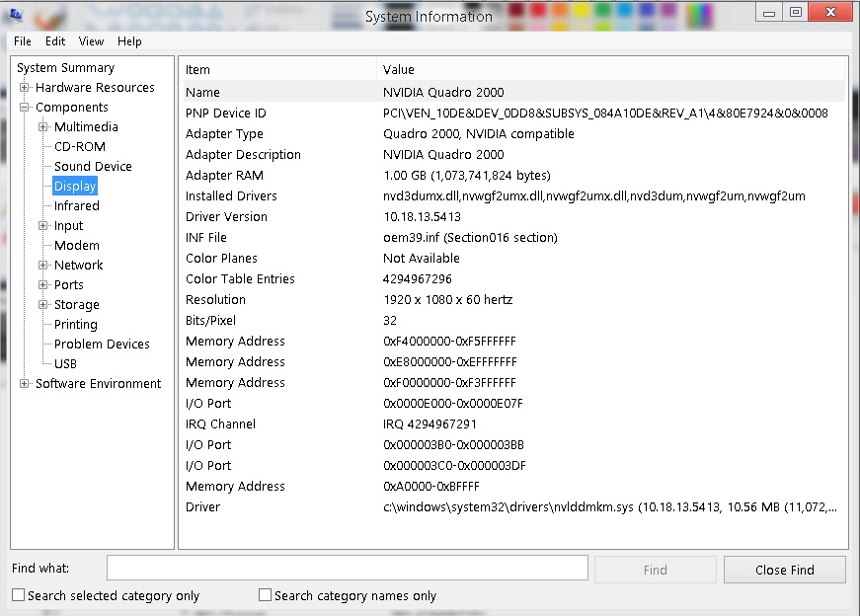Toggle Search category names only checkbox
The height and width of the screenshot is (616, 860).
pos(265,595)
